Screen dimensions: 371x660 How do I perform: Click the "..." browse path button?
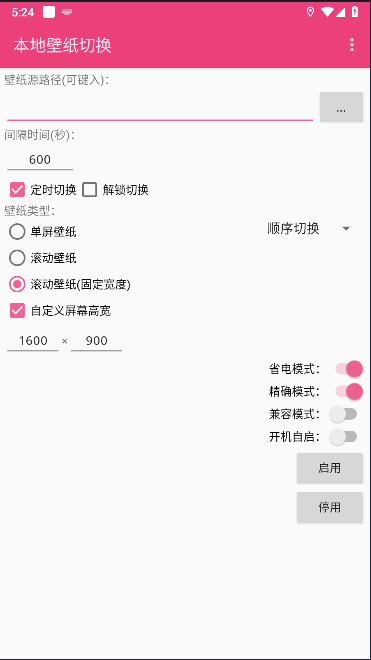pos(341,107)
